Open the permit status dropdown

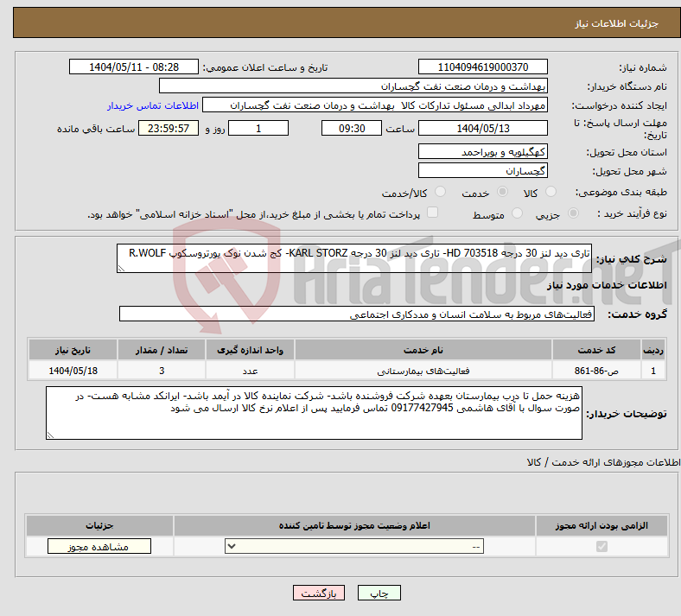click(x=354, y=546)
